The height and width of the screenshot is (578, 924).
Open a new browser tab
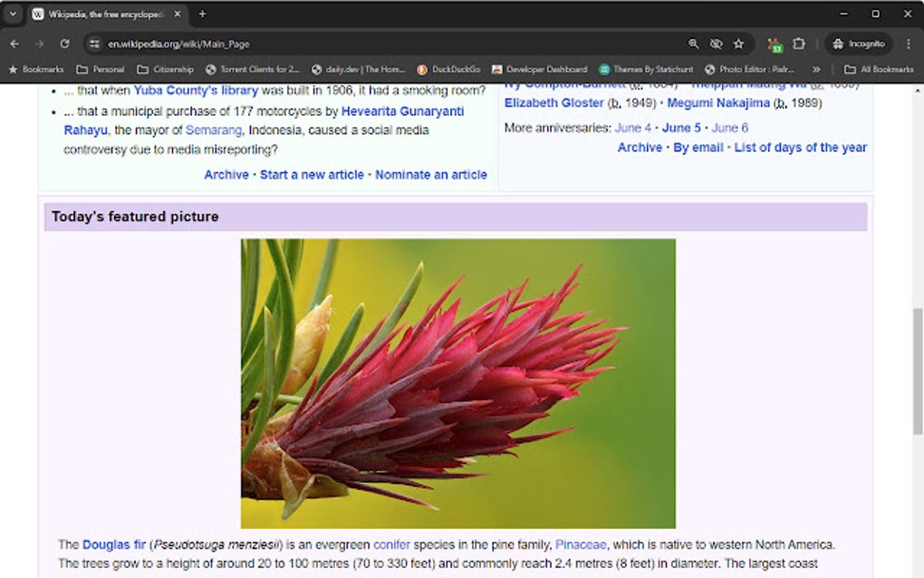(201, 14)
